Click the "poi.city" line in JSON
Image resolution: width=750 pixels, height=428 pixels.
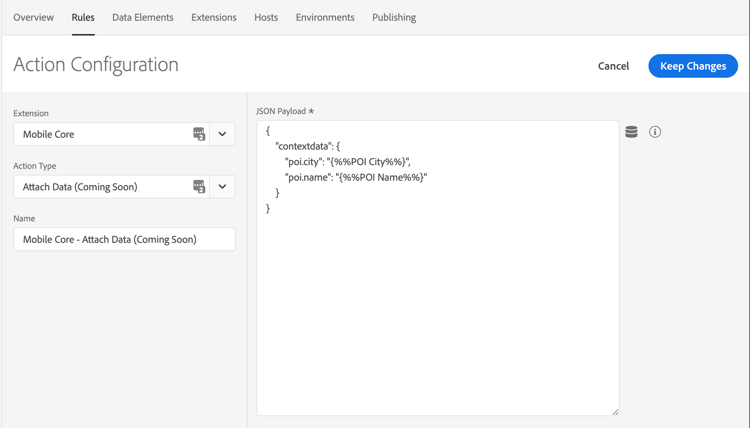pos(348,162)
